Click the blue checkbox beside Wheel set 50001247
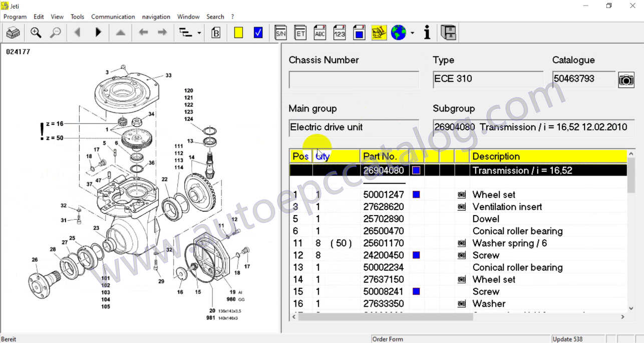This screenshot has width=644, height=343. pyautogui.click(x=416, y=195)
